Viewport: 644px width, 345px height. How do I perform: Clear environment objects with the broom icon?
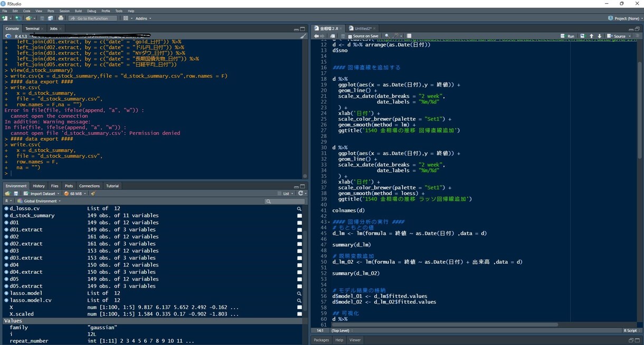[x=93, y=194]
